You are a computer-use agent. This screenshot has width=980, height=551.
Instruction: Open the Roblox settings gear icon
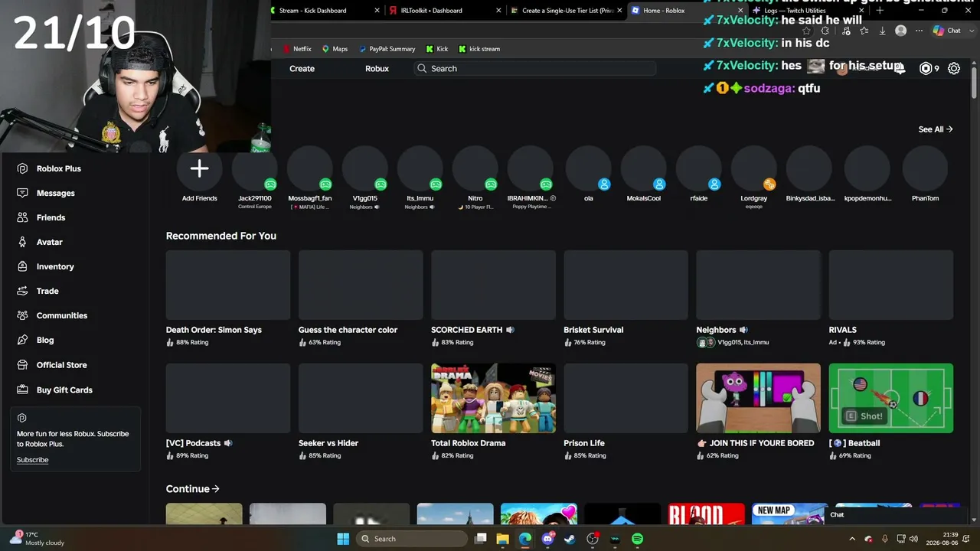coord(954,68)
